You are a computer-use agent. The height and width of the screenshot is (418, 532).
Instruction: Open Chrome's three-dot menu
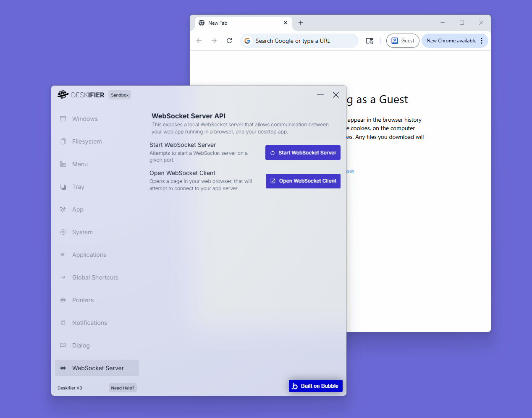[482, 41]
